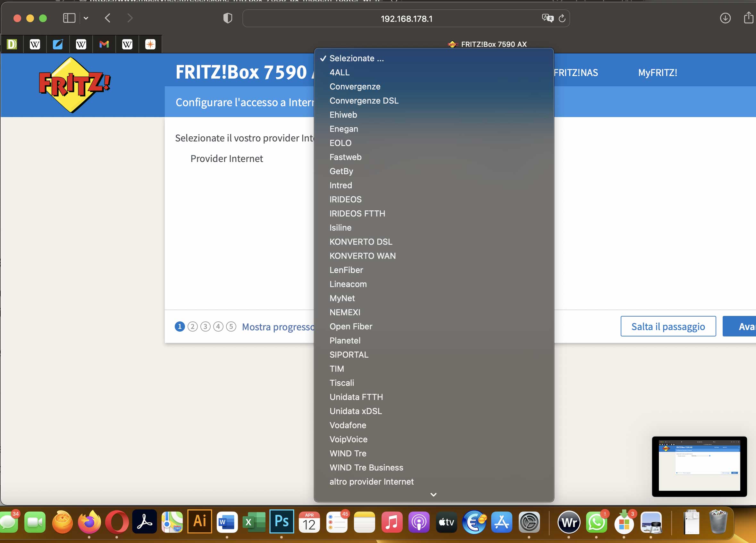
Task: Expand the sidebar options chevron
Action: click(x=86, y=18)
